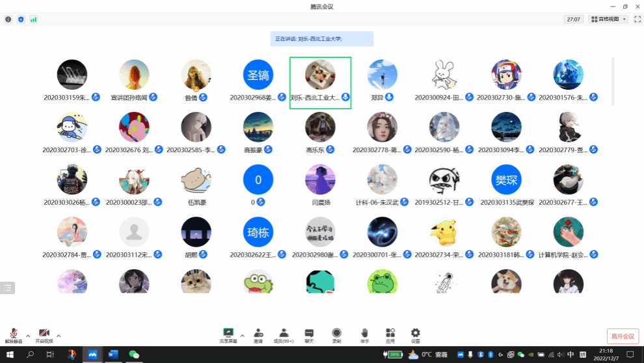Expand video options arrow beside 开启视频
The width and height of the screenshot is (644, 363).
pos(59,336)
